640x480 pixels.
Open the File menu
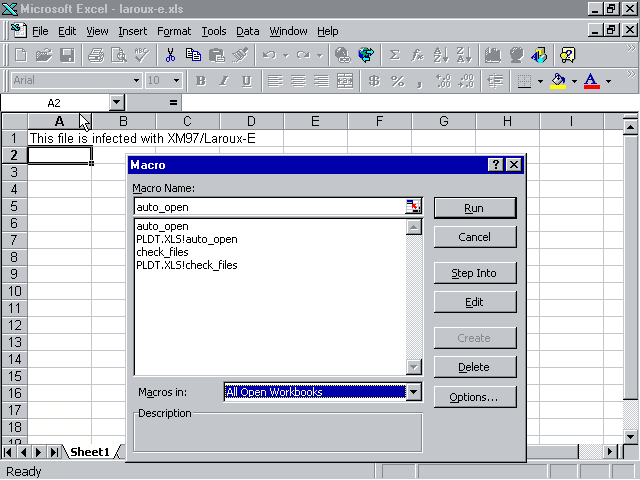pos(40,31)
